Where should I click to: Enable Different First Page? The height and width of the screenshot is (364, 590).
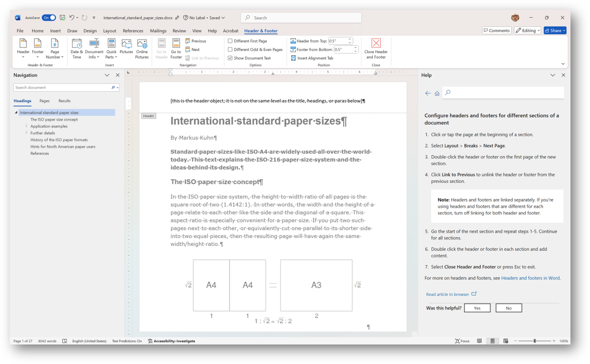[x=230, y=41]
